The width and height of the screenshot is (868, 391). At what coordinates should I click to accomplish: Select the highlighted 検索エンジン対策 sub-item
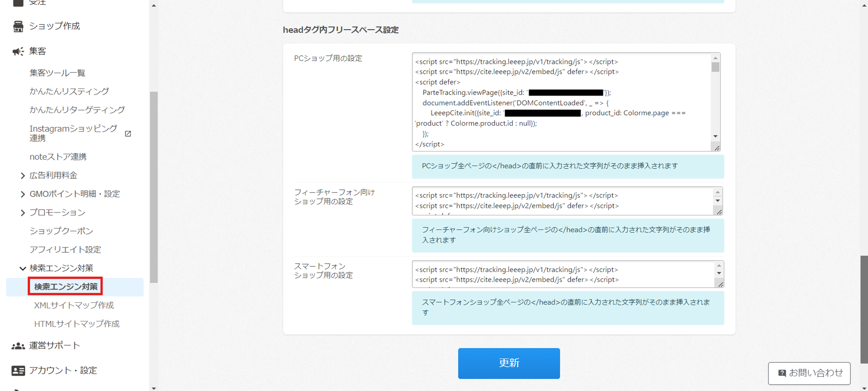point(66,287)
